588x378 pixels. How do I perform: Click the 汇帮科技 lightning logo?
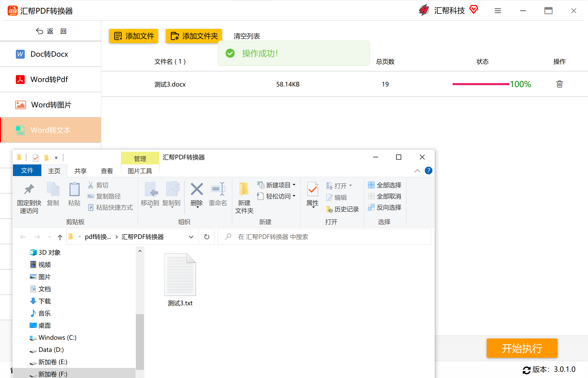pyautogui.click(x=424, y=10)
